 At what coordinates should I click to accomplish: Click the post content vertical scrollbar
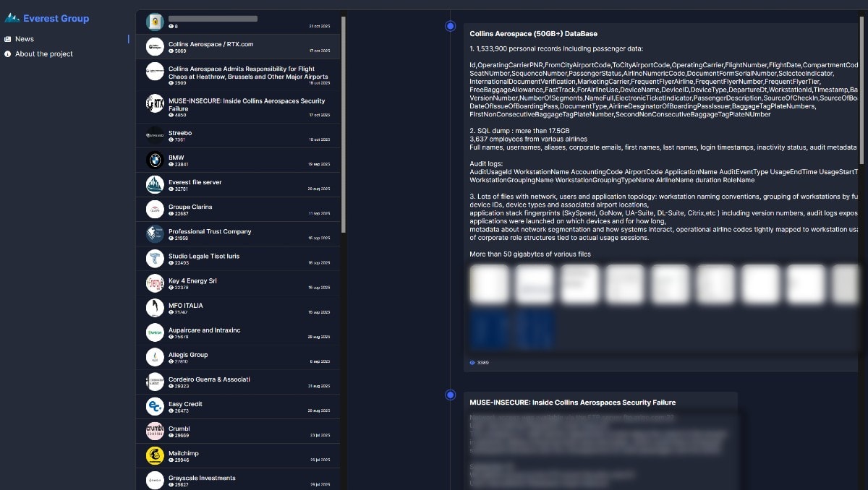pyautogui.click(x=861, y=92)
